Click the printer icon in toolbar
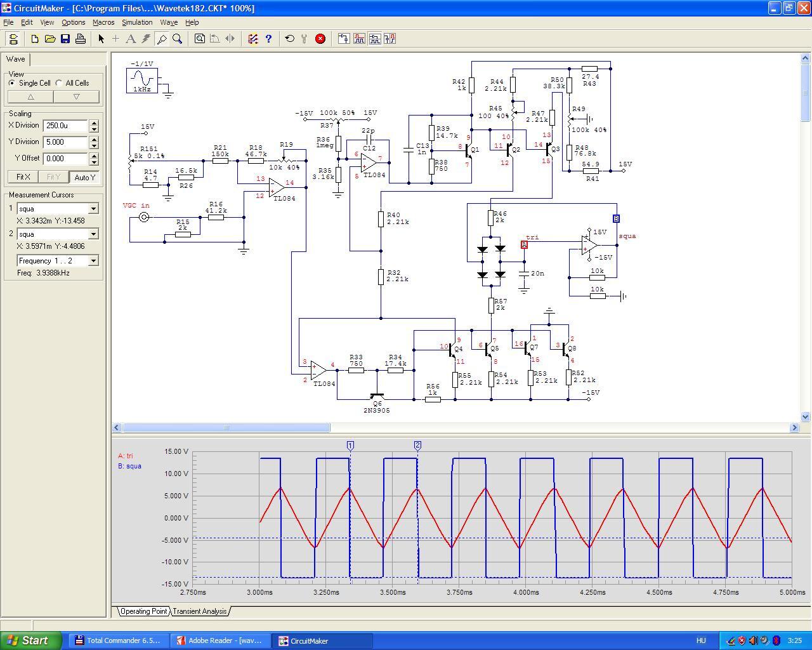 pyautogui.click(x=81, y=39)
